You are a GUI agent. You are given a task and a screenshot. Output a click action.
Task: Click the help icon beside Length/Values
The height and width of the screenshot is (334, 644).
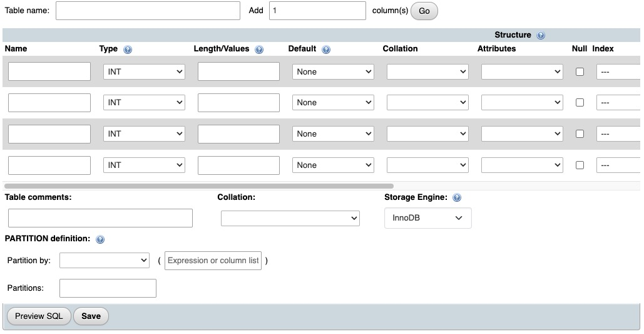(259, 49)
